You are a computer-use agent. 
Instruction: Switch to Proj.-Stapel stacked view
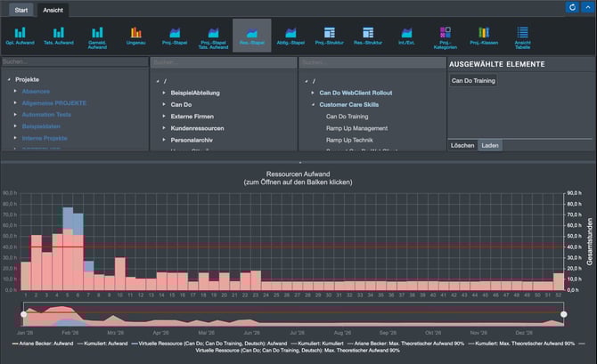(175, 36)
